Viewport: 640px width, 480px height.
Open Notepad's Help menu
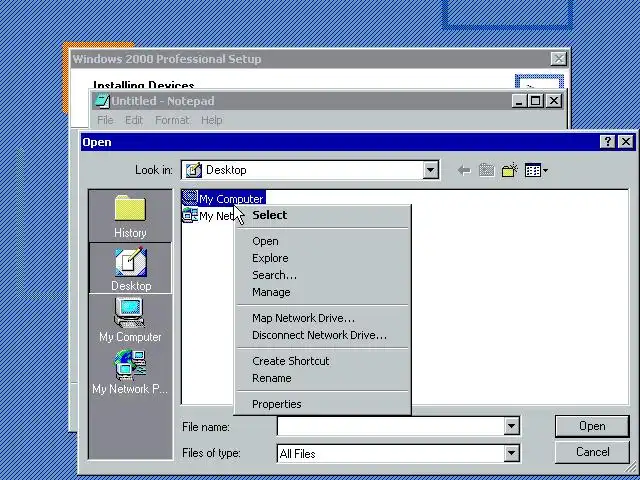pos(211,120)
